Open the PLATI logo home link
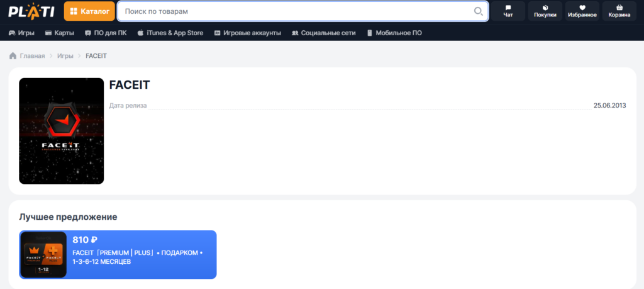Screen dimensions: 644x289 pyautogui.click(x=31, y=11)
